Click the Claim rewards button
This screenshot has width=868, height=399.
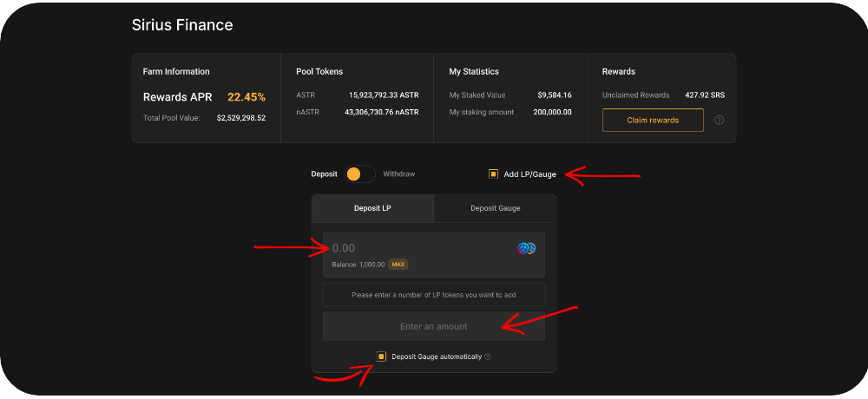653,120
